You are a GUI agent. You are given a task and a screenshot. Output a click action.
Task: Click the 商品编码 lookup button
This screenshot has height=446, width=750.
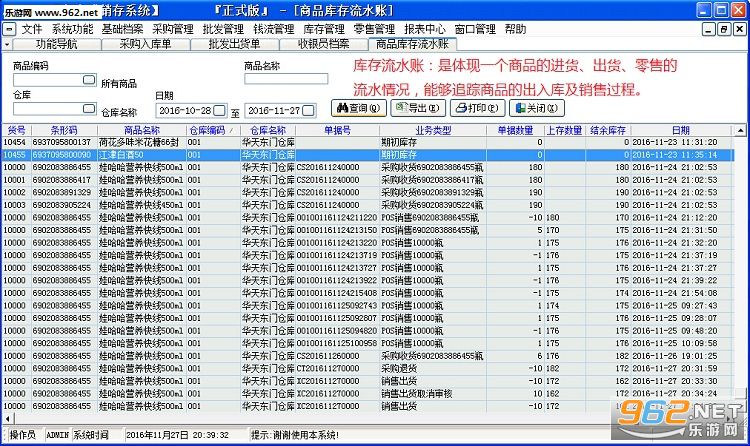[89, 79]
